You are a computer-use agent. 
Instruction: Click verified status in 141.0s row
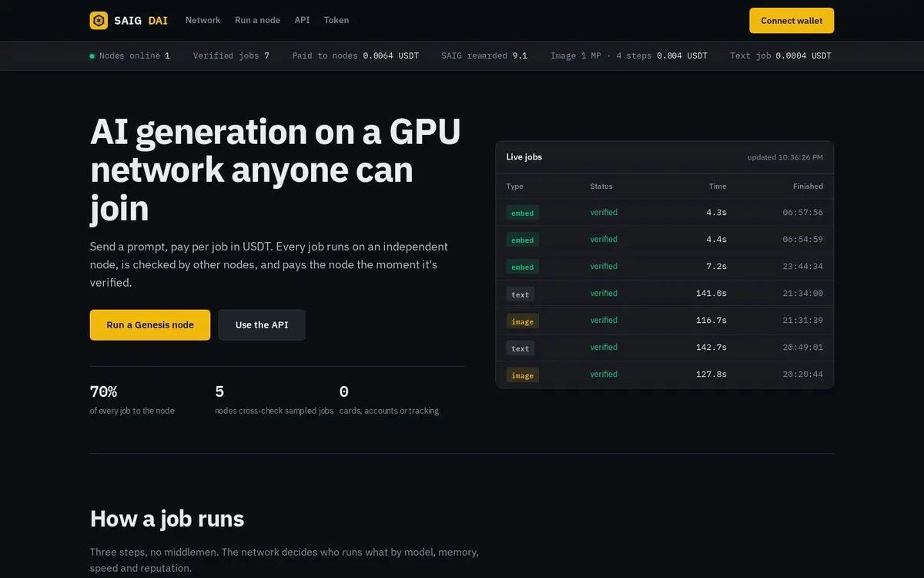[604, 294]
